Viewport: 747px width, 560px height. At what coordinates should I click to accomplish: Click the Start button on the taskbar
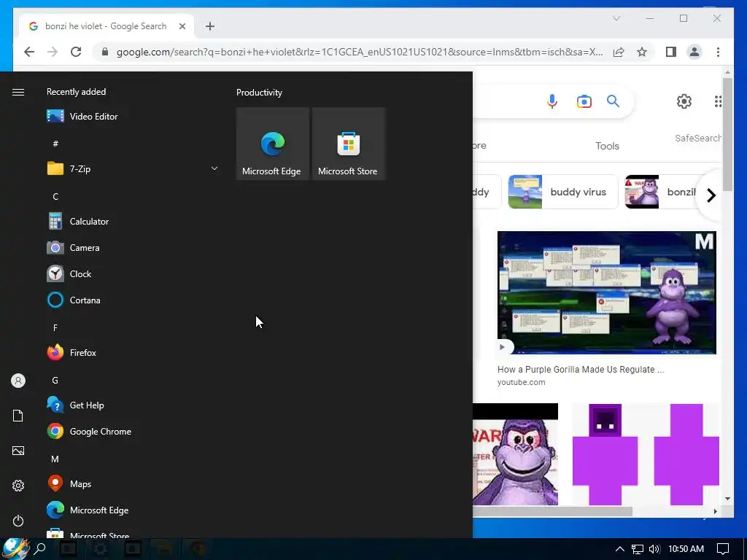pos(15,548)
